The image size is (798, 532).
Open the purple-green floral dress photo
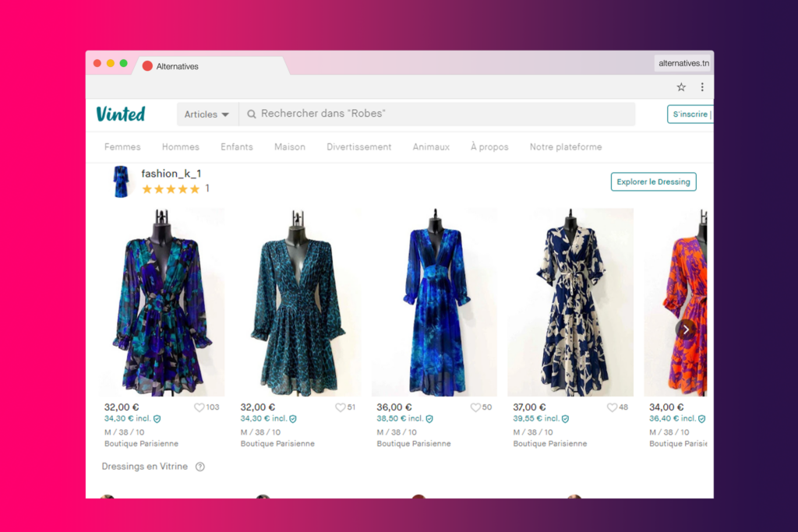pos(162,302)
